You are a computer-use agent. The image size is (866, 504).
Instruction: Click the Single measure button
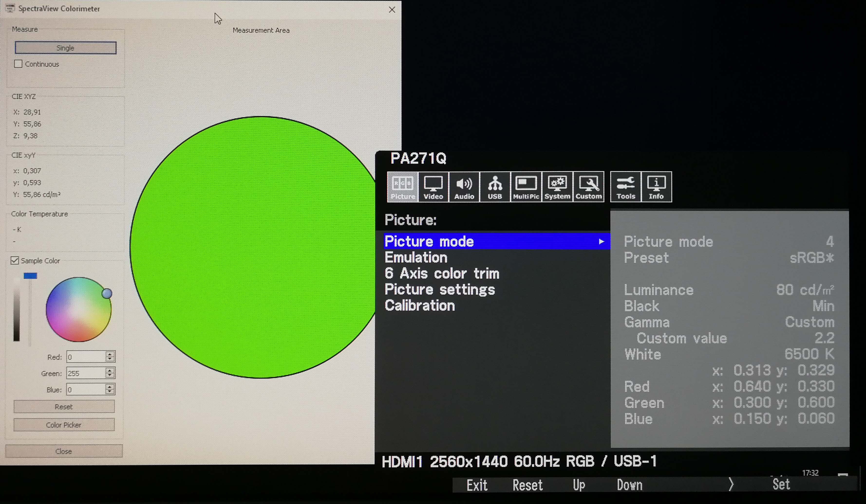pyautogui.click(x=65, y=48)
